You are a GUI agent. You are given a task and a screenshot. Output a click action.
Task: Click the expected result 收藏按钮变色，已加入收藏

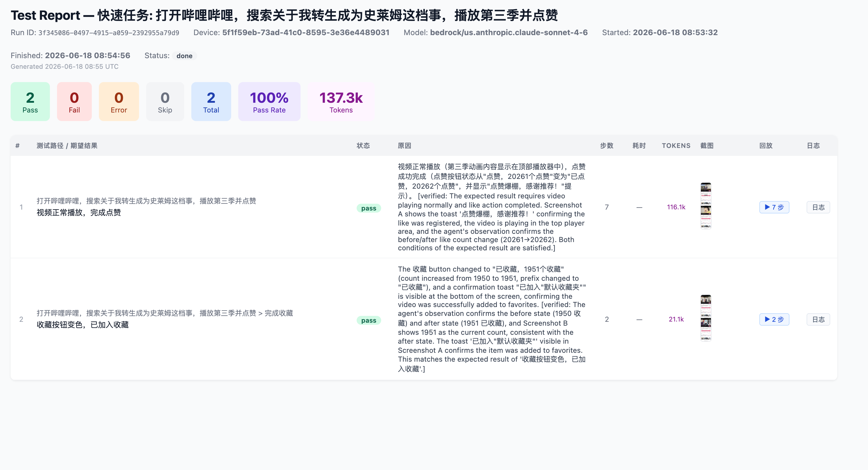(83, 325)
